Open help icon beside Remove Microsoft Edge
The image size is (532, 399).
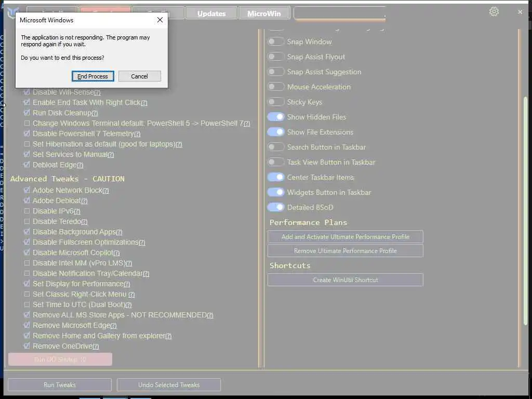click(x=114, y=326)
